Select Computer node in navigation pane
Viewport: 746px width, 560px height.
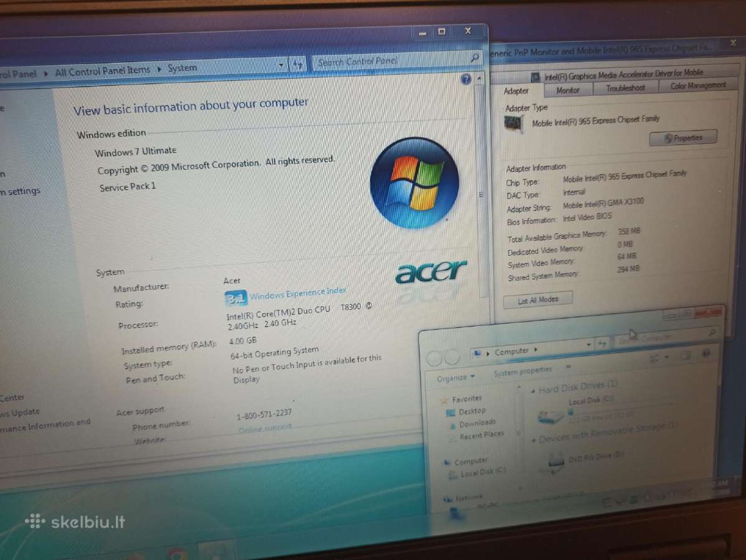470,461
